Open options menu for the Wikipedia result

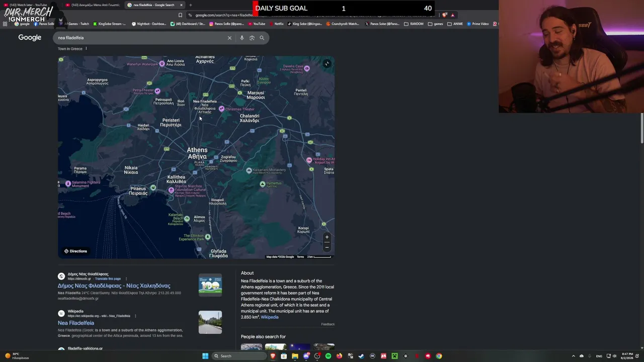coord(135,316)
